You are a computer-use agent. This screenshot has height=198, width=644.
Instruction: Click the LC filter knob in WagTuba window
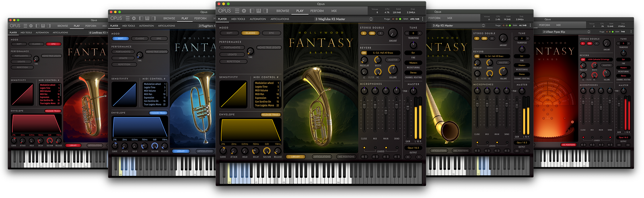[x=364, y=72]
